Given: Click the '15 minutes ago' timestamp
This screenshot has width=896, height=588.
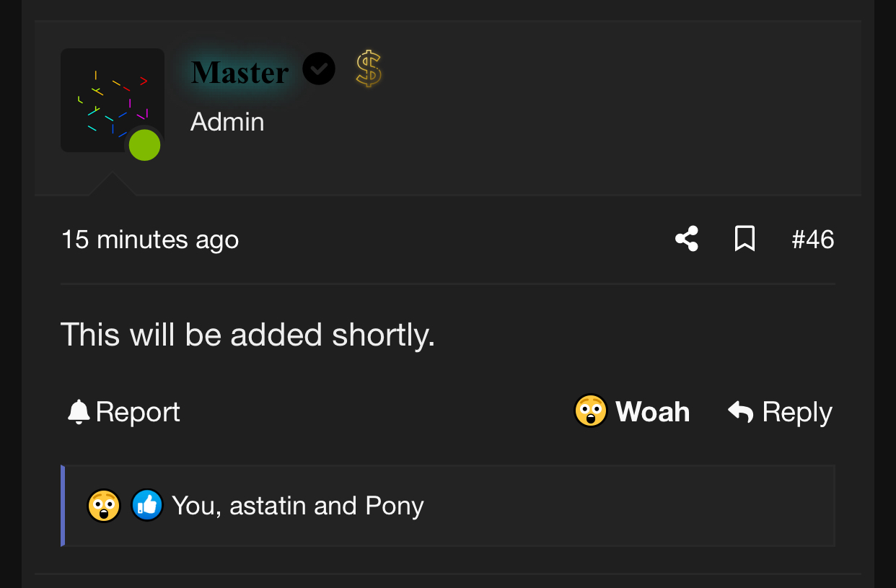Looking at the screenshot, I should pos(150,240).
